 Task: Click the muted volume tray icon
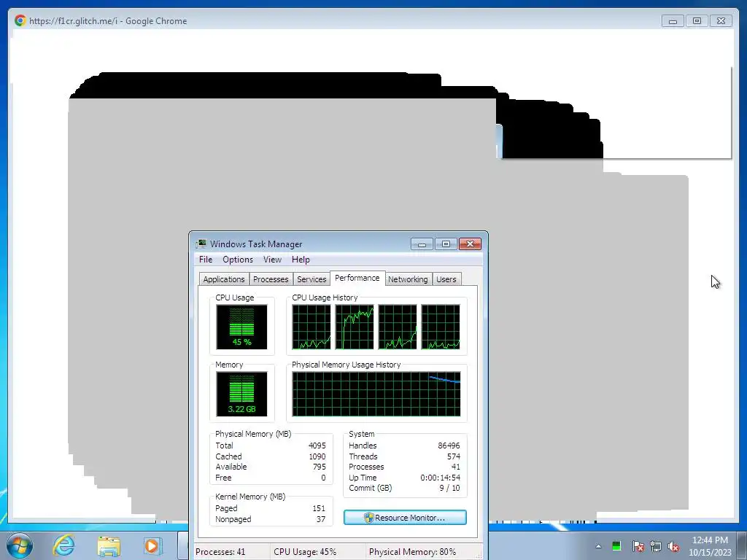pyautogui.click(x=673, y=546)
